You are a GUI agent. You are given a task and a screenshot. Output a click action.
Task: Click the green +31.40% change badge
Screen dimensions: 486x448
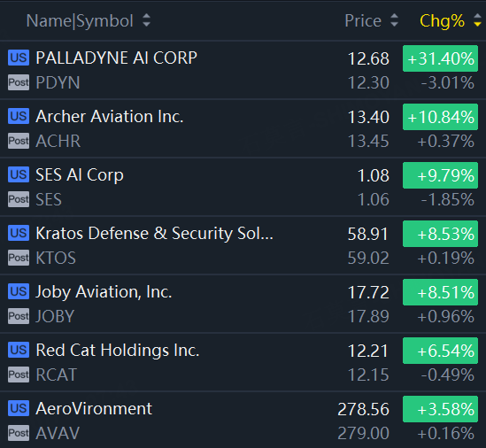(440, 58)
